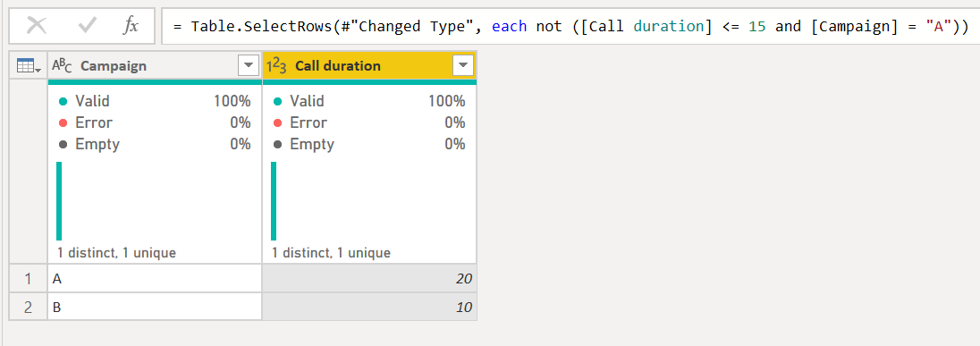
Task: Click the Campaign column distribution bar
Action: (x=59, y=201)
